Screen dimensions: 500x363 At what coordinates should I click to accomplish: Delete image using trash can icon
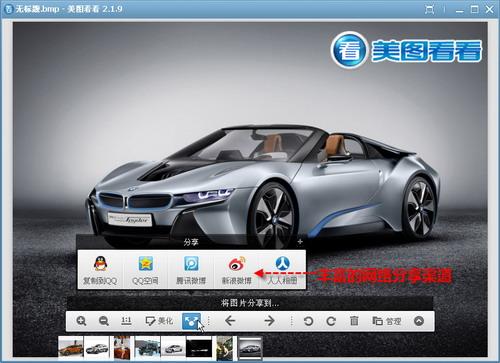point(354,321)
